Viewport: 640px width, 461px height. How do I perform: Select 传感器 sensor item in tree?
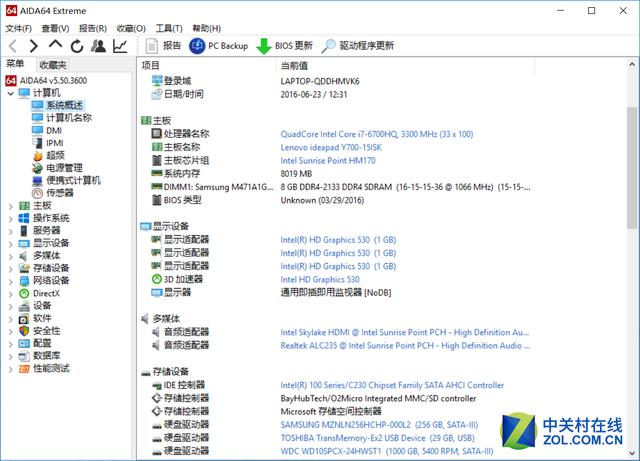click(x=60, y=193)
